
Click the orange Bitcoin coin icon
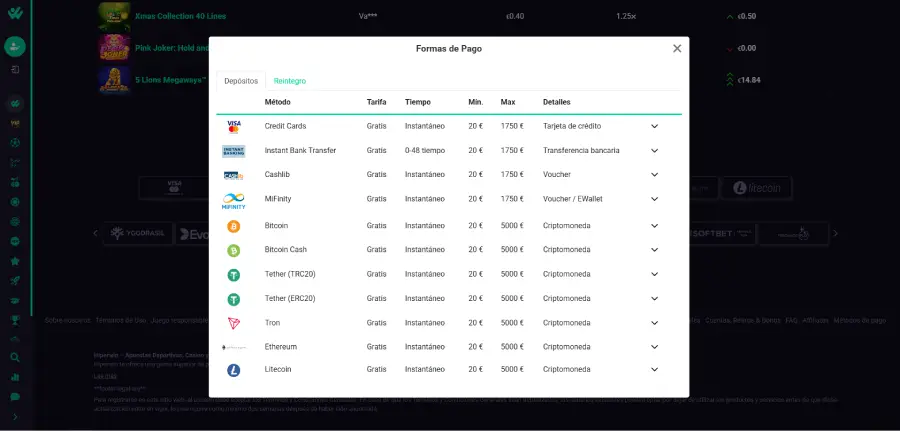pos(234,227)
